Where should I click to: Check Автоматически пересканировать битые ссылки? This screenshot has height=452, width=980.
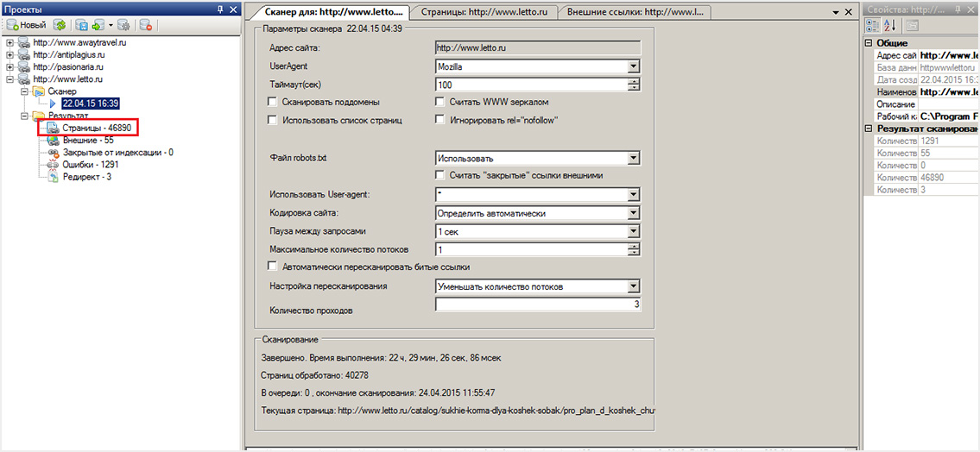[x=274, y=267]
